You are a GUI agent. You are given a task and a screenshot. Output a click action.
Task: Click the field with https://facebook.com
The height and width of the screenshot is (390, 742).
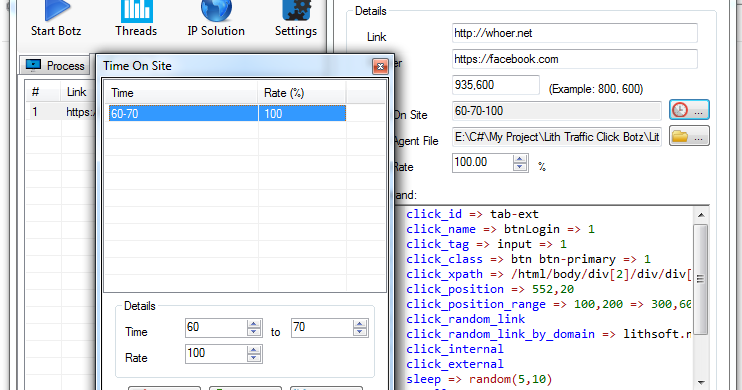(574, 59)
